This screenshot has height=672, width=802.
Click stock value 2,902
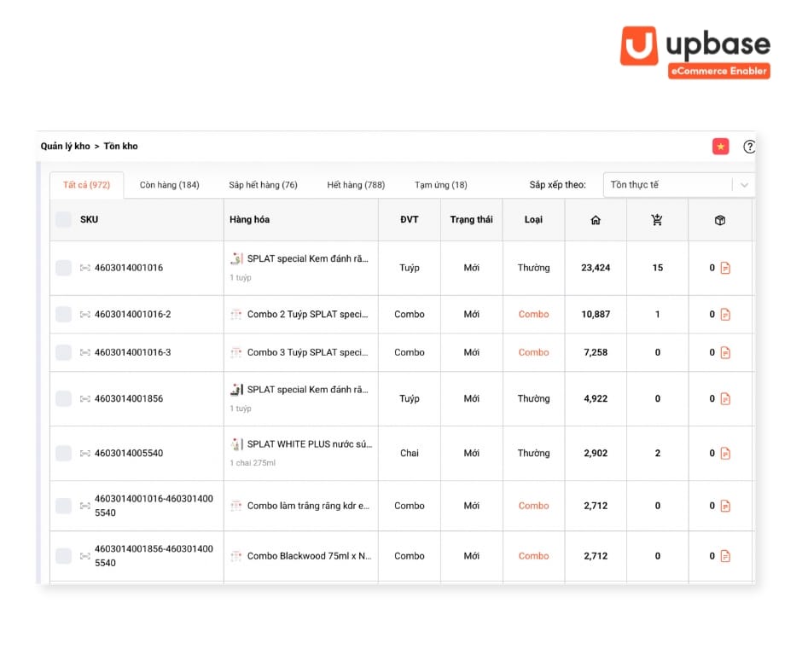(x=596, y=453)
